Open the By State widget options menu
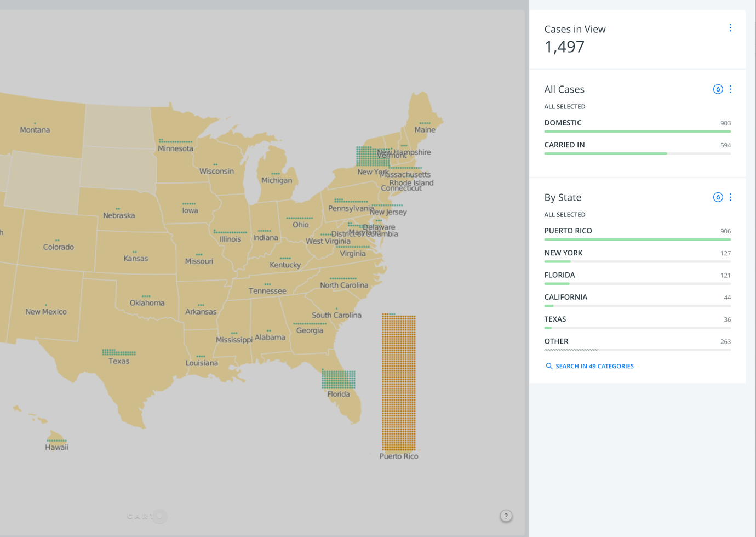 click(730, 197)
